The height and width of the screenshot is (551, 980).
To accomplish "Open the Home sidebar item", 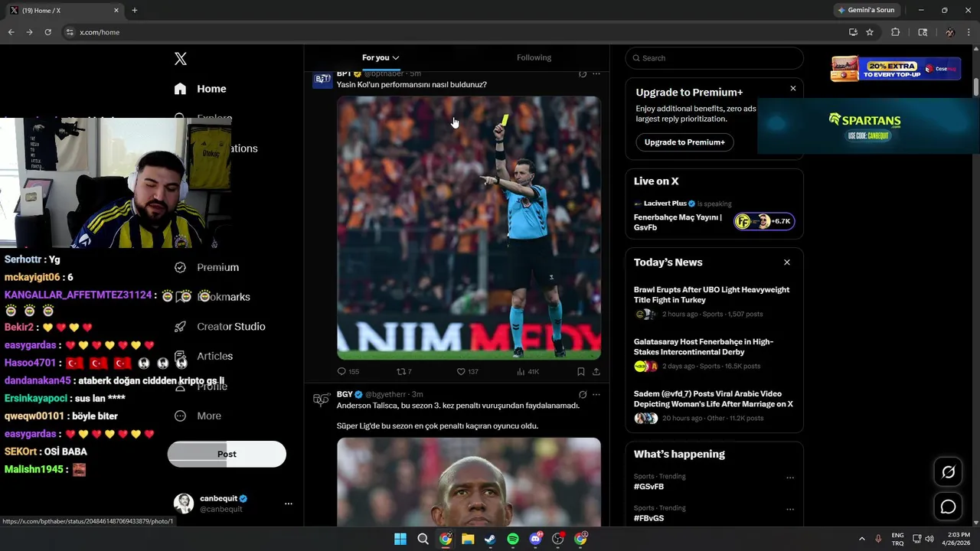I will pyautogui.click(x=200, y=89).
